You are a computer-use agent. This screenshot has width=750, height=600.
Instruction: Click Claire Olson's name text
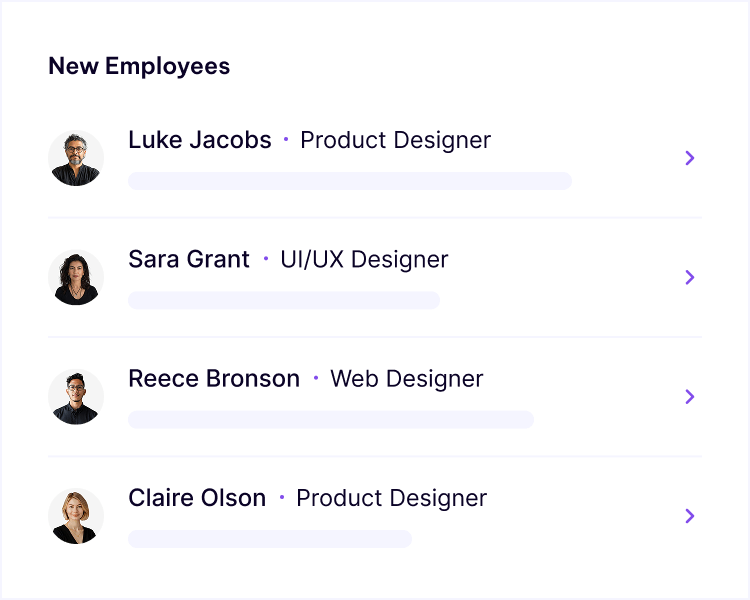(197, 498)
